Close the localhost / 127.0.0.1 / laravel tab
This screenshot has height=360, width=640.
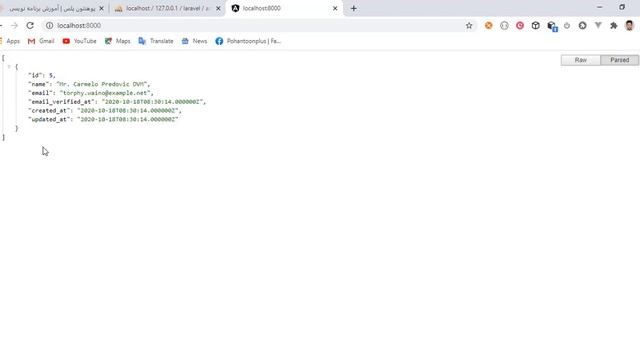218,8
